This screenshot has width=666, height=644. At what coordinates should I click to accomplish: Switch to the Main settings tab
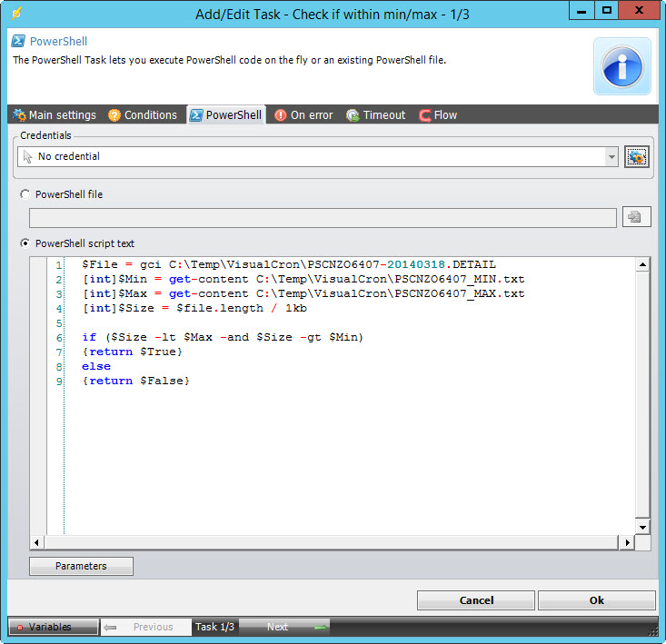click(55, 115)
